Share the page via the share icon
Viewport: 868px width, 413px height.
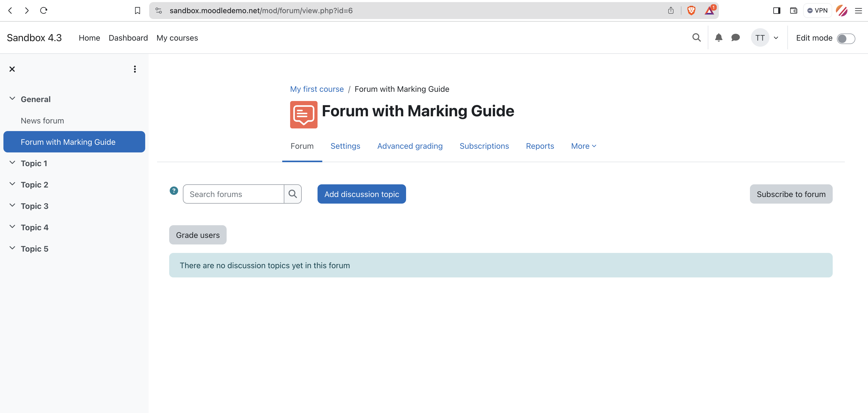tap(671, 11)
